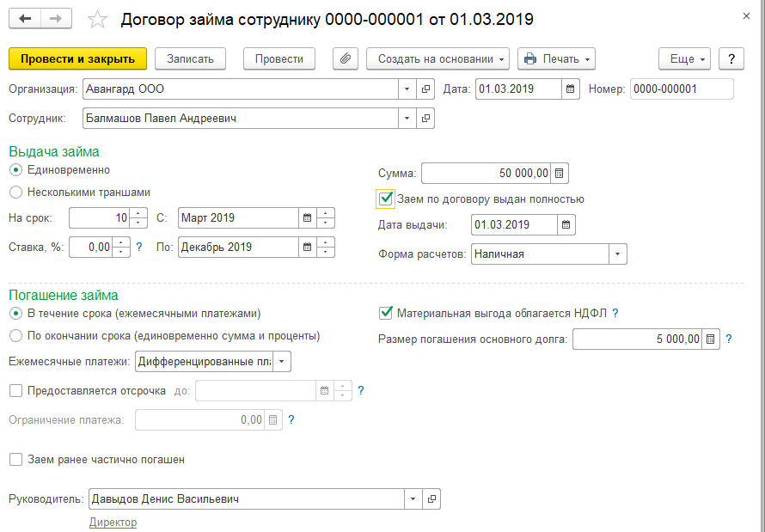This screenshot has height=532, width=765.
Task: Open the calendar for the С: Март 2019 field
Action: (308, 218)
